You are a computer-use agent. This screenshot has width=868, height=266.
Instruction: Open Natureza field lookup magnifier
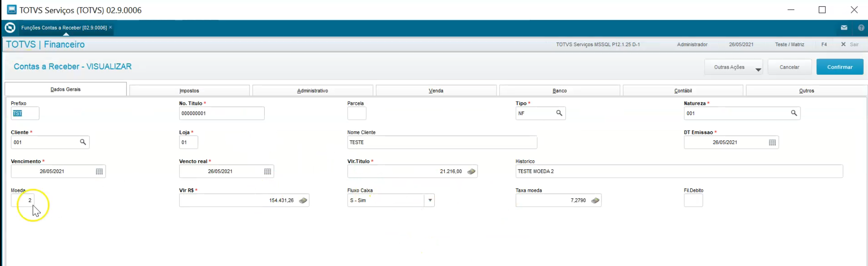pyautogui.click(x=794, y=113)
